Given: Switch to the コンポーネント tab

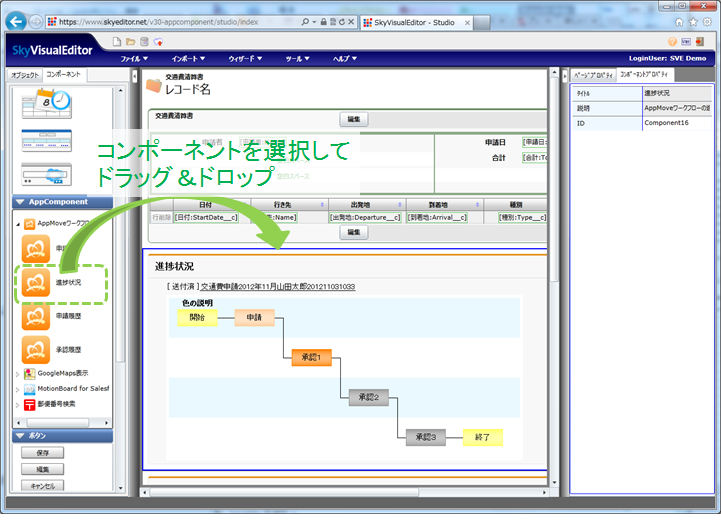Looking at the screenshot, I should pos(64,75).
